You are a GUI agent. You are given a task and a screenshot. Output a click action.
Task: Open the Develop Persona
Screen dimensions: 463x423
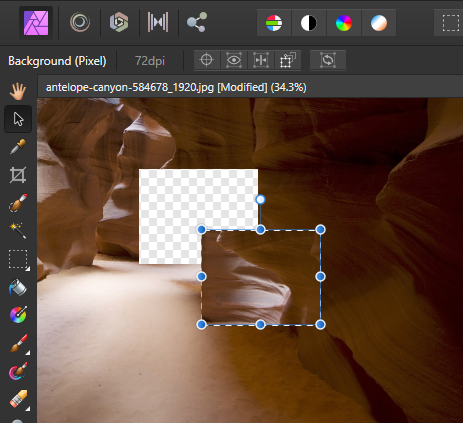click(119, 22)
